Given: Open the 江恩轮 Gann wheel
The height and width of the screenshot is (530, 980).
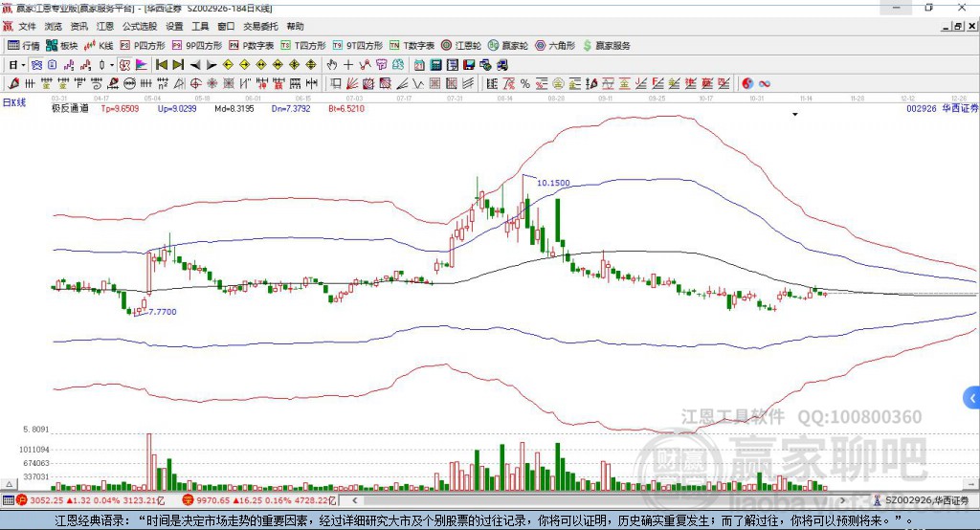Looking at the screenshot, I should pos(461,46).
